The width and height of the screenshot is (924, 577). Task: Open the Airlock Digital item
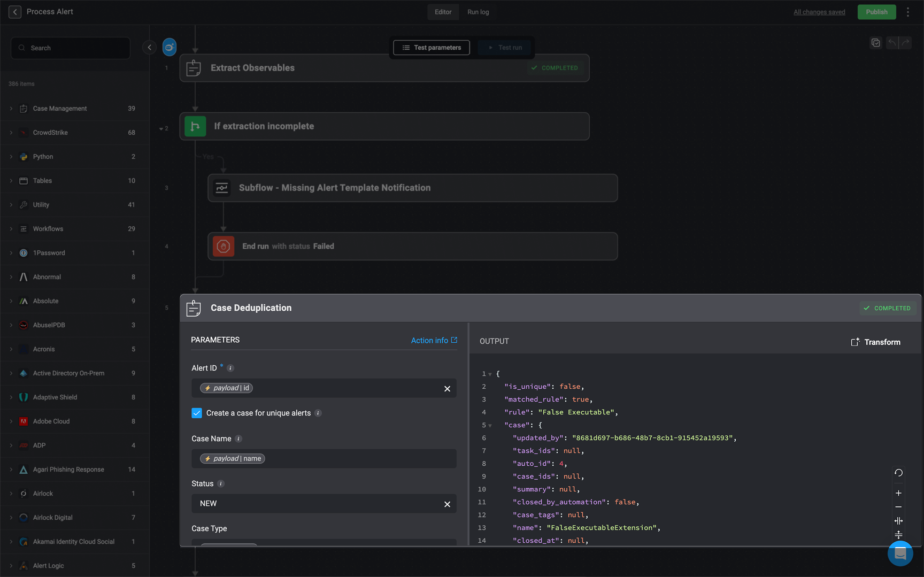[75, 518]
